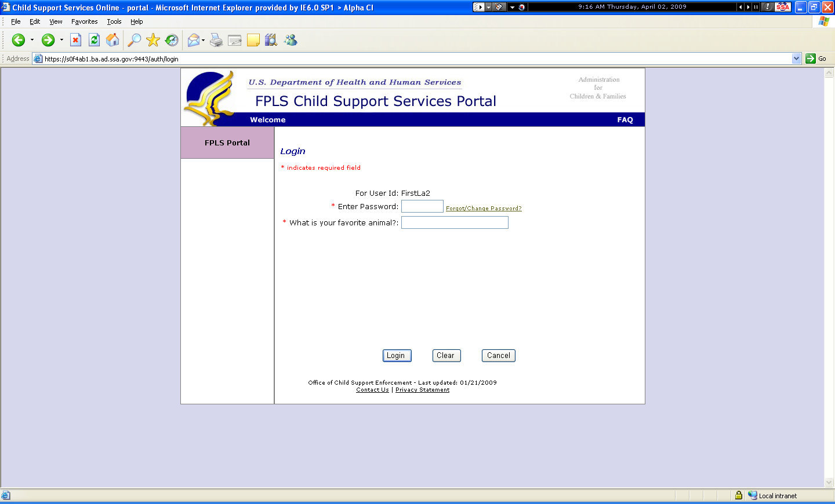Open the Back button history dropdown arrow
This screenshot has width=835, height=504.
pos(32,40)
